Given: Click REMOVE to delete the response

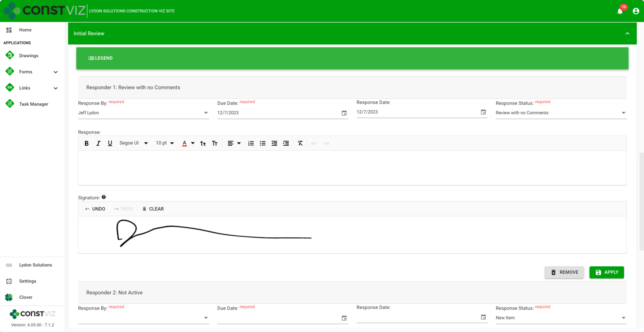Looking at the screenshot, I should coord(564,272).
